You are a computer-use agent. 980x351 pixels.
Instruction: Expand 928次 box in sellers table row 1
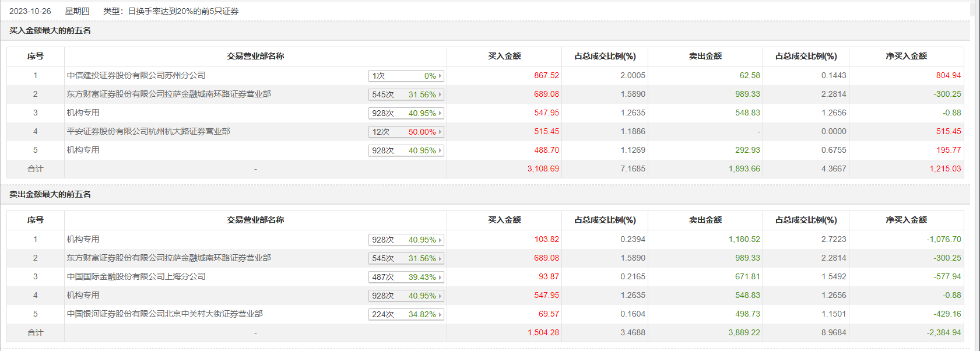[x=406, y=240]
